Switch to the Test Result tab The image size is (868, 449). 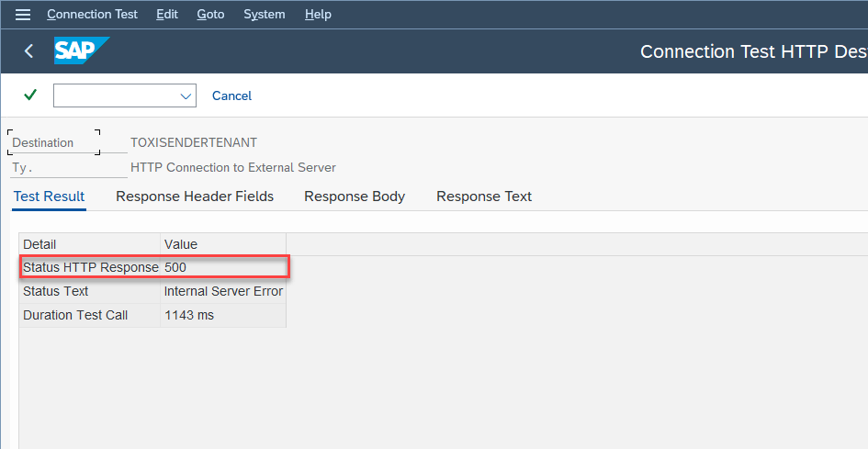(49, 196)
